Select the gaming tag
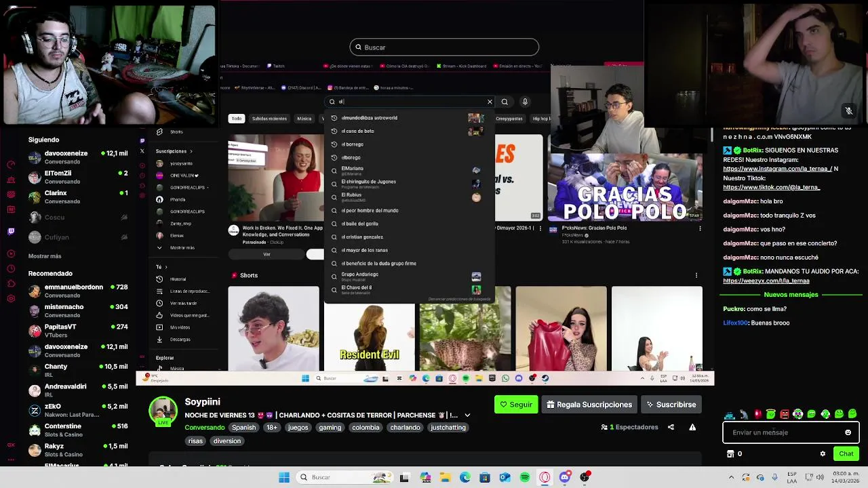The image size is (868, 488). point(330,428)
